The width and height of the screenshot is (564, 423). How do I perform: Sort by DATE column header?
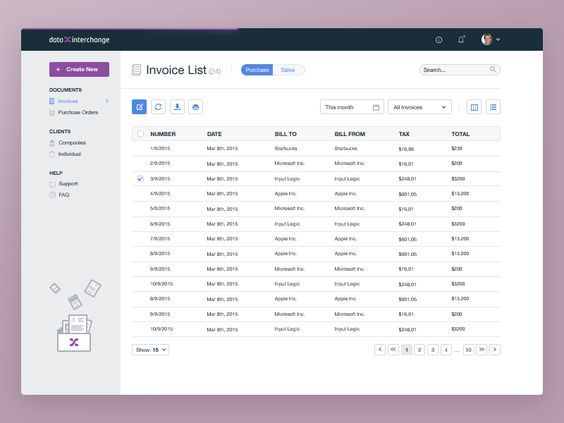tap(214, 134)
